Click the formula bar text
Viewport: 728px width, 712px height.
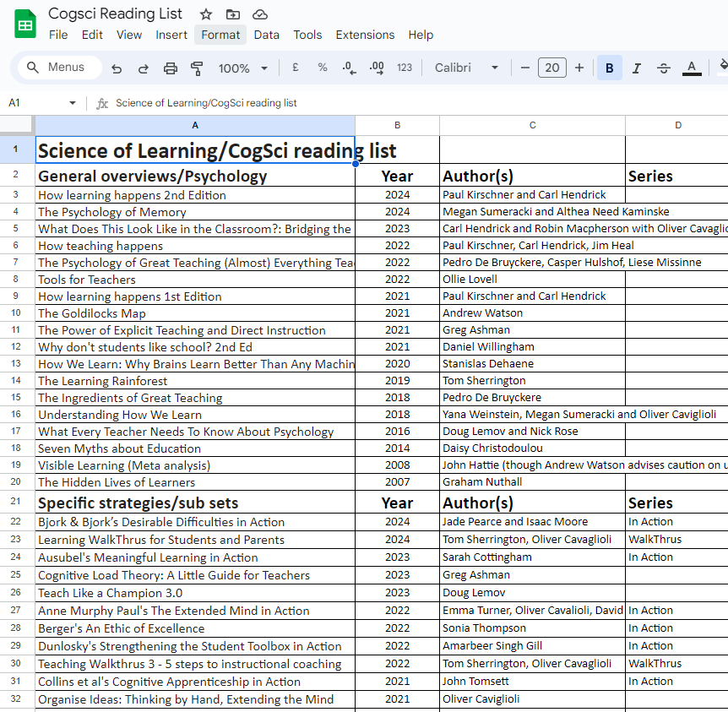[206, 103]
